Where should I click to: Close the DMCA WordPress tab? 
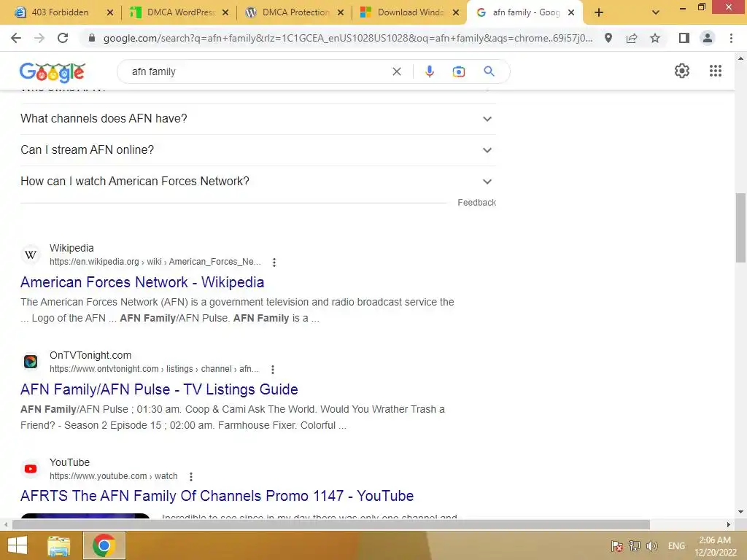coord(225,13)
